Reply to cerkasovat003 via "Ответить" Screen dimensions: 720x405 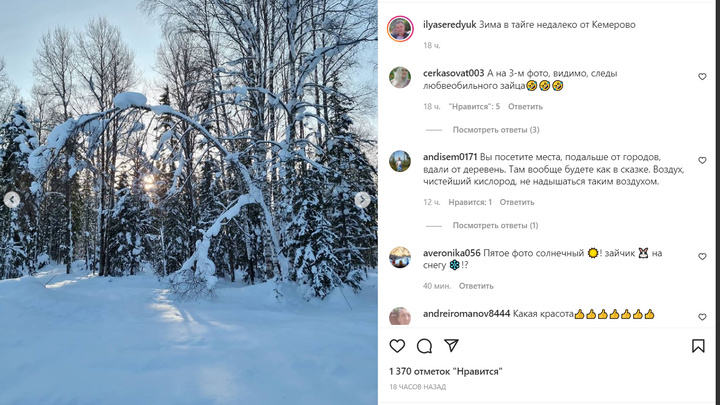pyautogui.click(x=525, y=107)
